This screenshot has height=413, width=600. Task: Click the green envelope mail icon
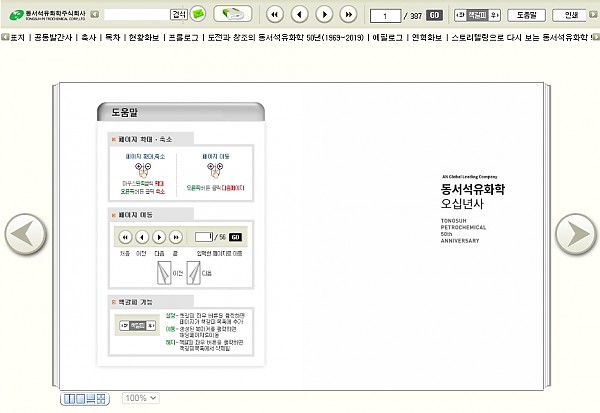[x=198, y=14]
